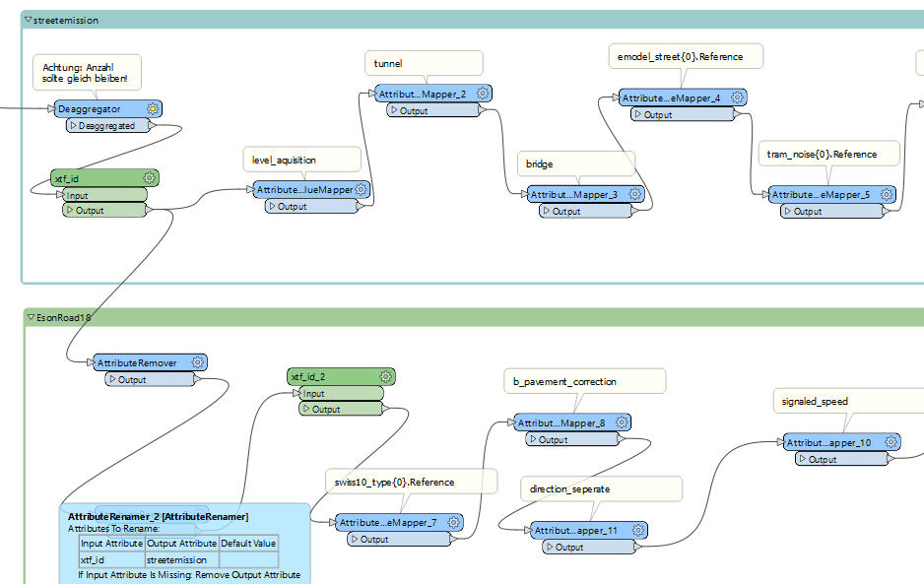Collapse the EsonRoad18 bookmark with its triangle
The width and height of the screenshot is (924, 584).
click(32, 318)
